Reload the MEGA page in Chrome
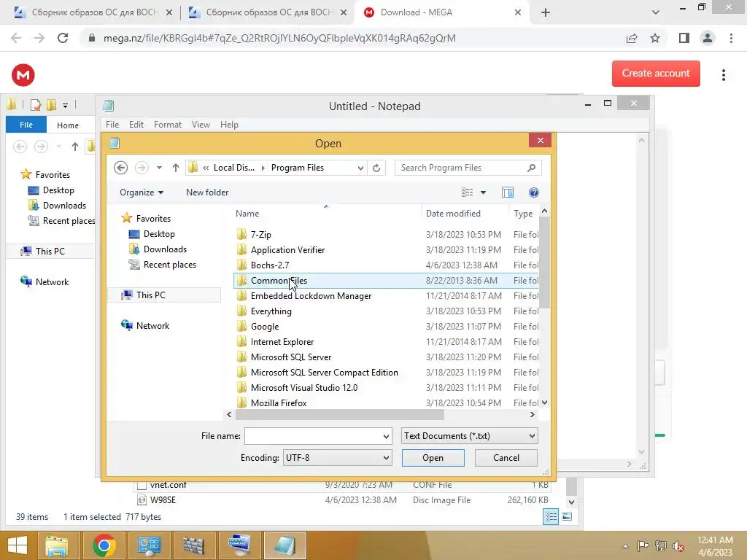747x560 pixels. (x=63, y=38)
